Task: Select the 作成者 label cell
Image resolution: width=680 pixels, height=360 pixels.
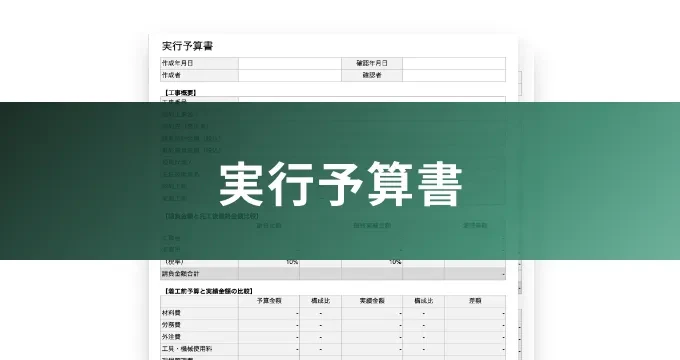Action: point(199,75)
